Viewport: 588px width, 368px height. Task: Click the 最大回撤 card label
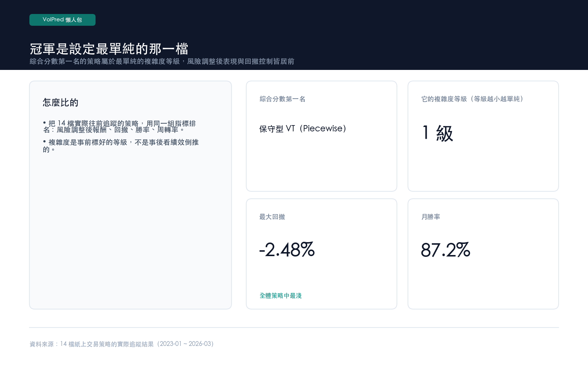[272, 217]
